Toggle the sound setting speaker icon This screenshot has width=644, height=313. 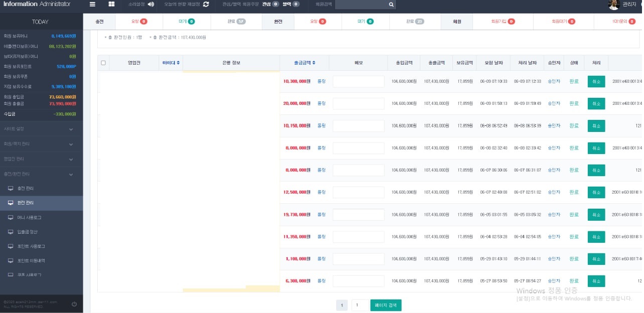(151, 5)
